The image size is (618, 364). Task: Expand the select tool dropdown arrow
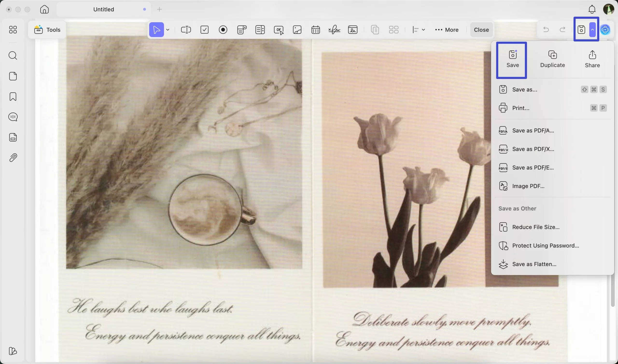168,30
